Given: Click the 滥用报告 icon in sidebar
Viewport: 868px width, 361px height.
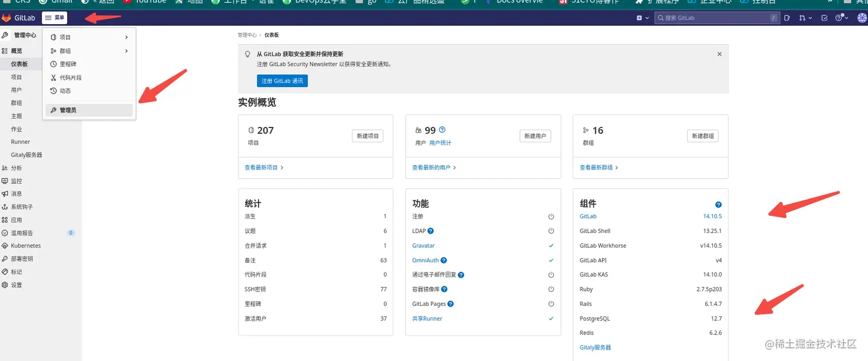Looking at the screenshot, I should (x=5, y=233).
